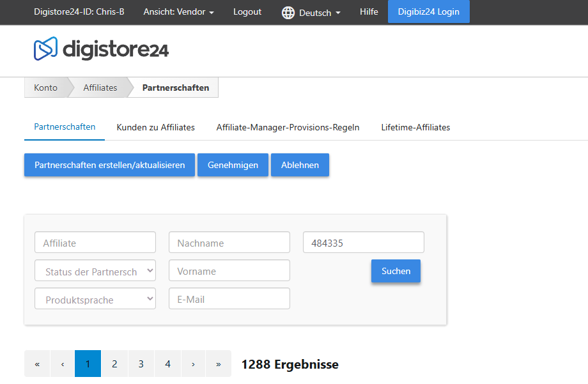588x384 pixels.
Task: Go to previous page with ‹ icon
Action: [63, 364]
